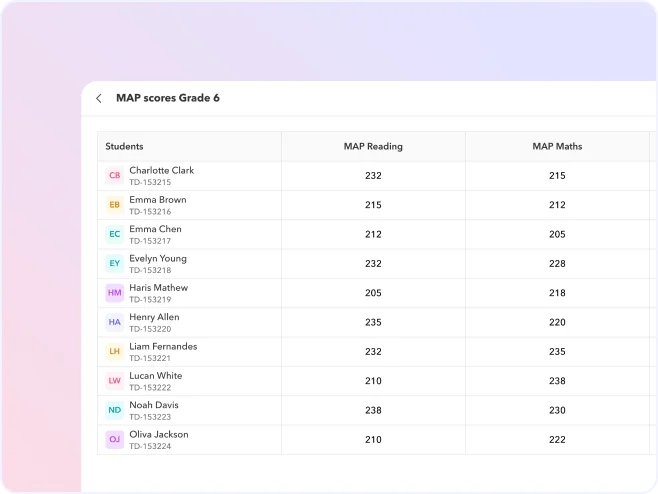Click student ID TD-153220 under Henry Allen

pos(150,329)
